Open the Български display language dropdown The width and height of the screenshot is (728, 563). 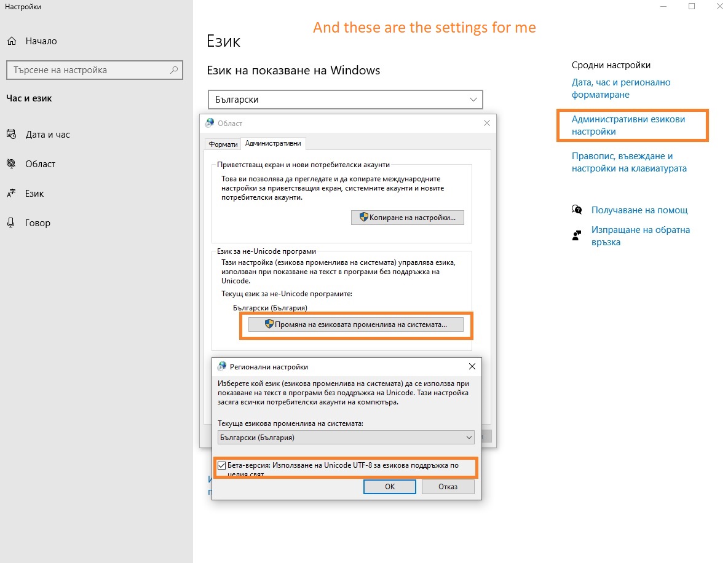click(x=346, y=100)
